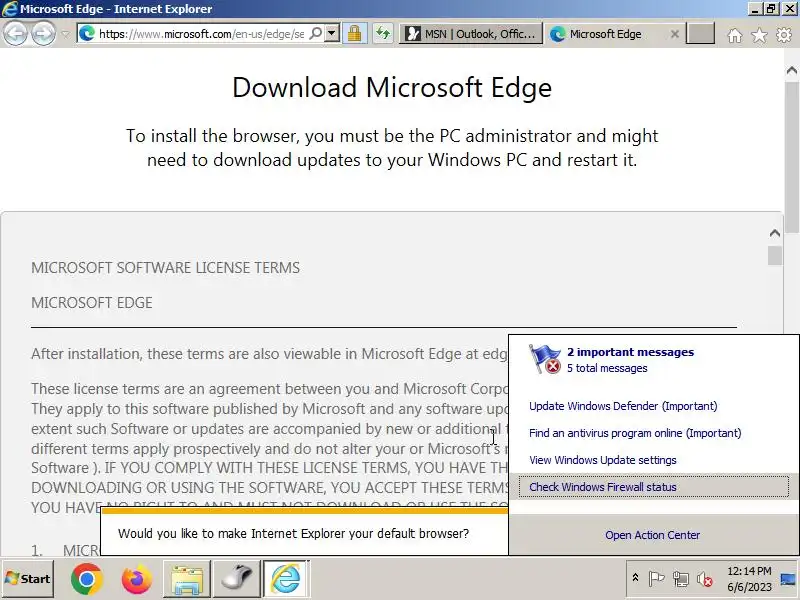Open the mouse icon app on taskbar
800x600 pixels.
(236, 579)
